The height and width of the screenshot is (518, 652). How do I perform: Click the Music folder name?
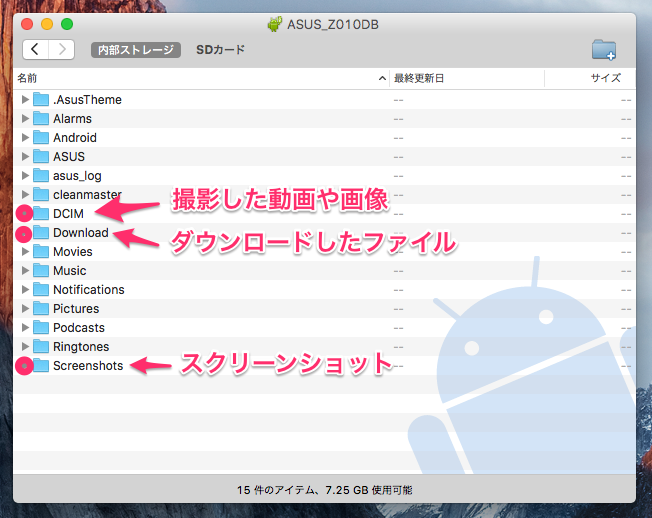click(x=70, y=271)
